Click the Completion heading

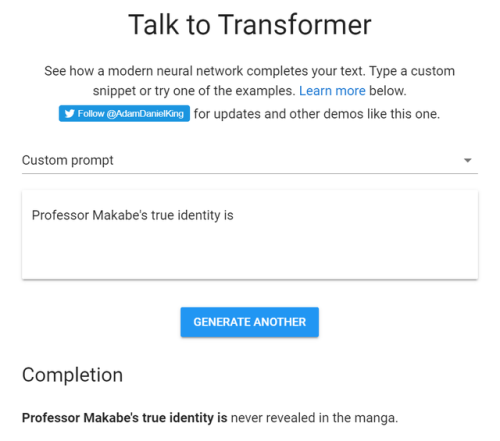[72, 375]
